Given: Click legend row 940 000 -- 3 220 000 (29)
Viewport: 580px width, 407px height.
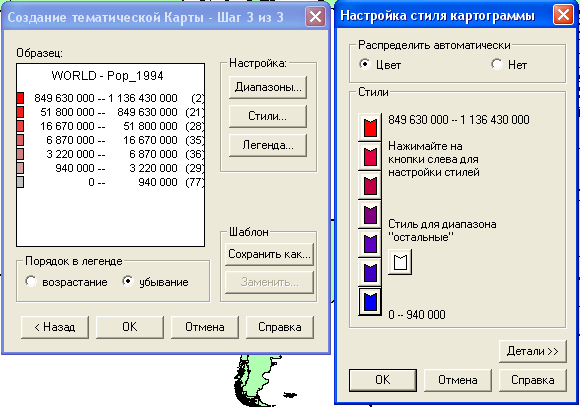Looking at the screenshot, I should (111, 168).
